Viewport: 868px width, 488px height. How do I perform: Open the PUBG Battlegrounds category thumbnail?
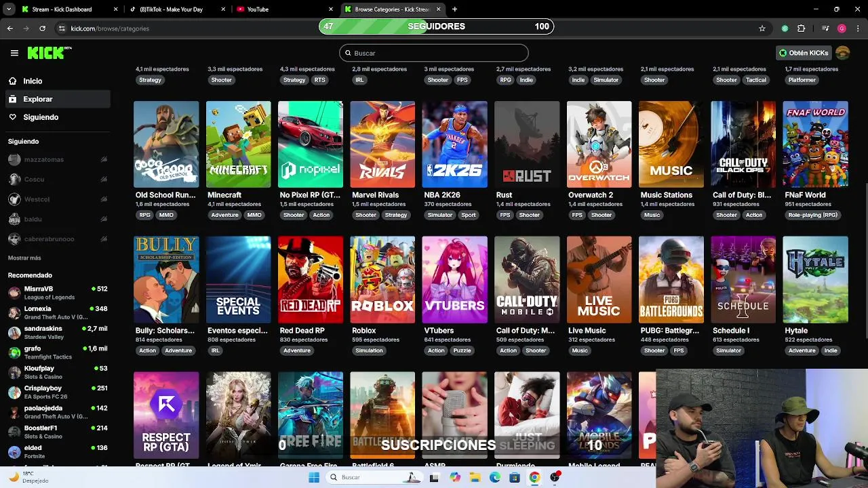(x=671, y=279)
